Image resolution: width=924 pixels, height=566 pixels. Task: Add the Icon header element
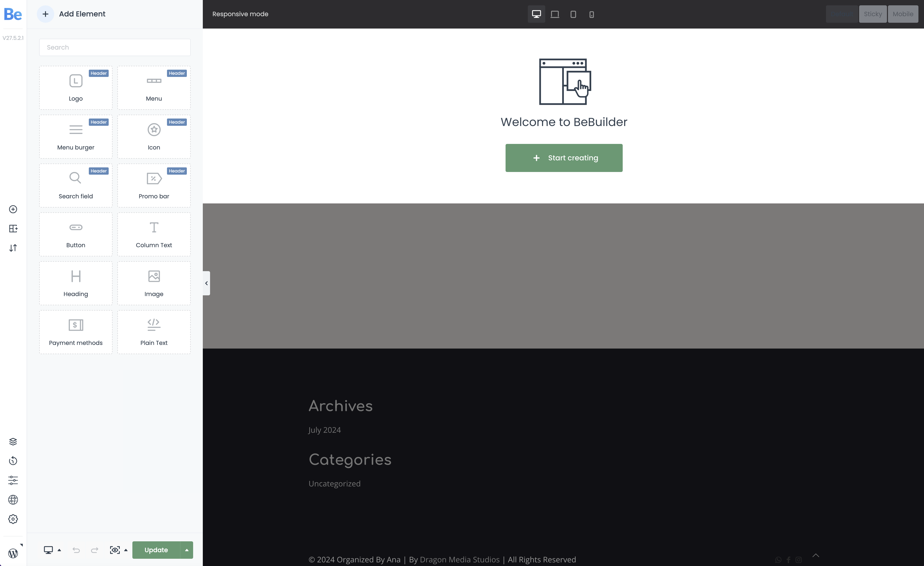154,137
